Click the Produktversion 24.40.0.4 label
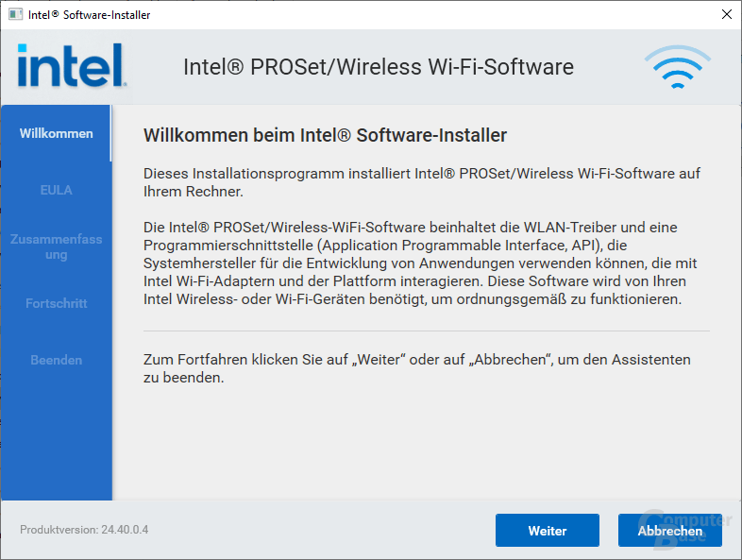The height and width of the screenshot is (560, 742). coord(84,530)
